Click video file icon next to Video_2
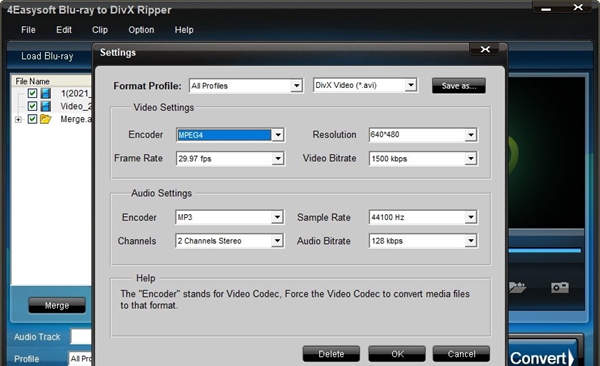Image resolution: width=600 pixels, height=366 pixels. point(46,106)
